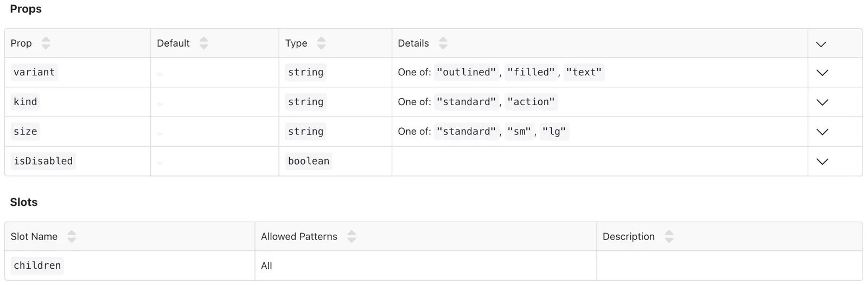The image size is (868, 285).
Task: Expand the size prop row
Action: (x=822, y=132)
